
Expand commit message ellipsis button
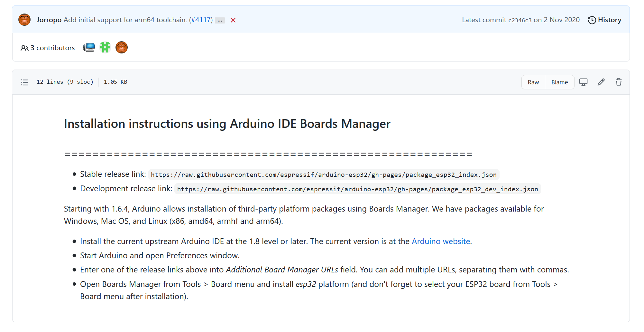coord(220,20)
